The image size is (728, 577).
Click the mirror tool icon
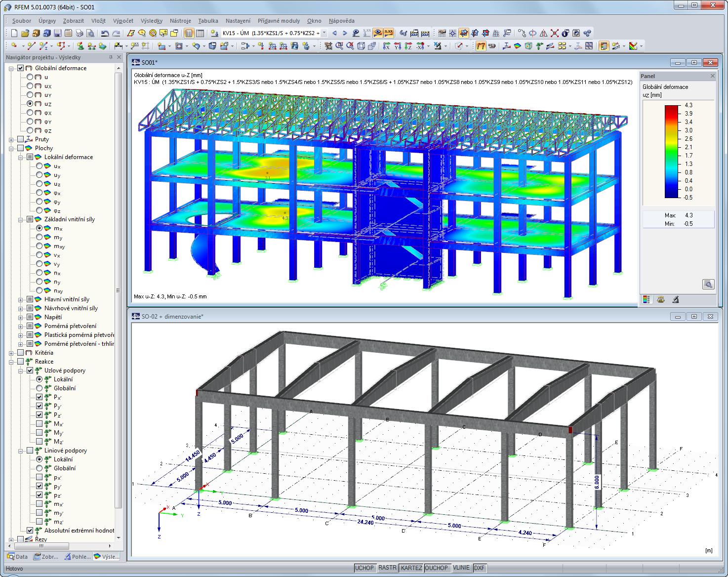pyautogui.click(x=544, y=33)
